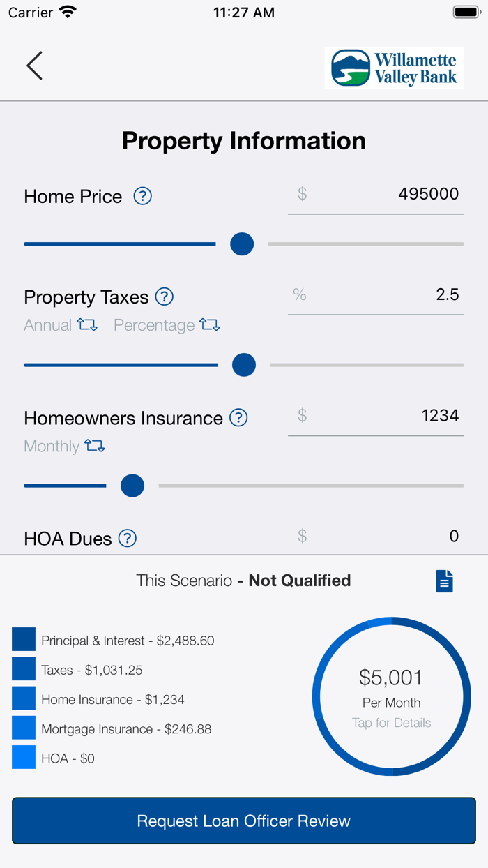Toggle property taxes Percentage swap icon
488x868 pixels.
click(210, 325)
